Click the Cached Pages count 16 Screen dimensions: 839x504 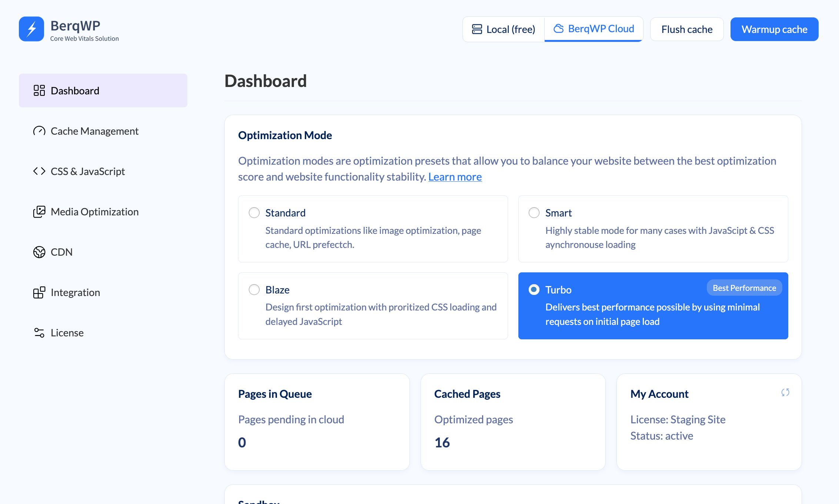coord(442,443)
